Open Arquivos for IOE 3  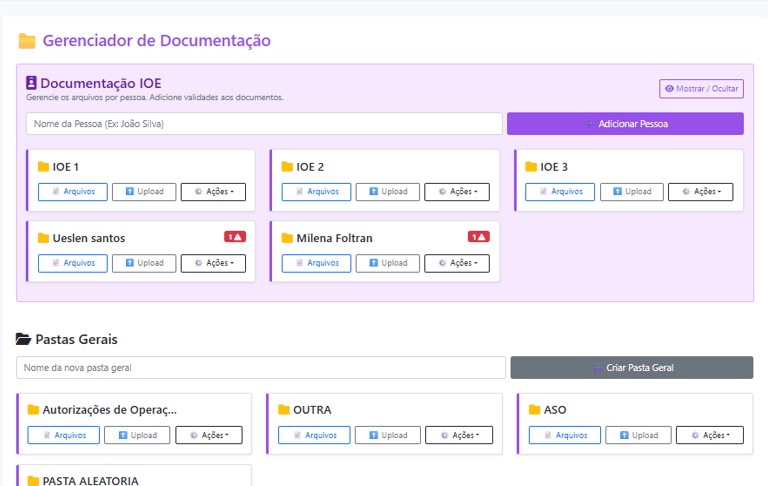(560, 192)
